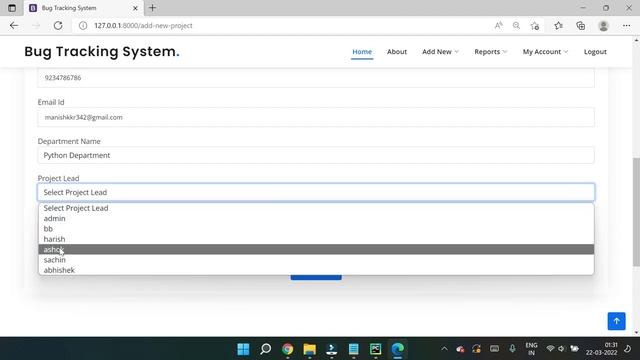Select the highlighted ashok option

[316, 249]
